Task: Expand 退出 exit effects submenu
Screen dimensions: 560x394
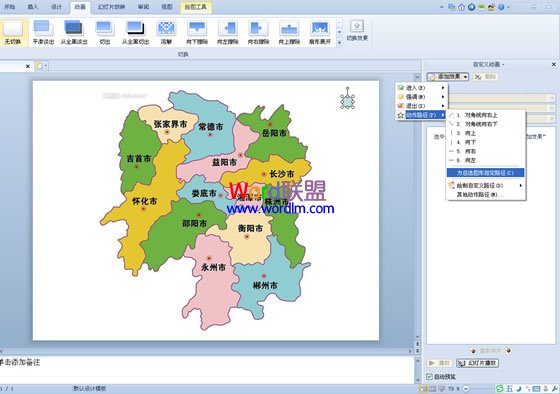Action: [421, 106]
